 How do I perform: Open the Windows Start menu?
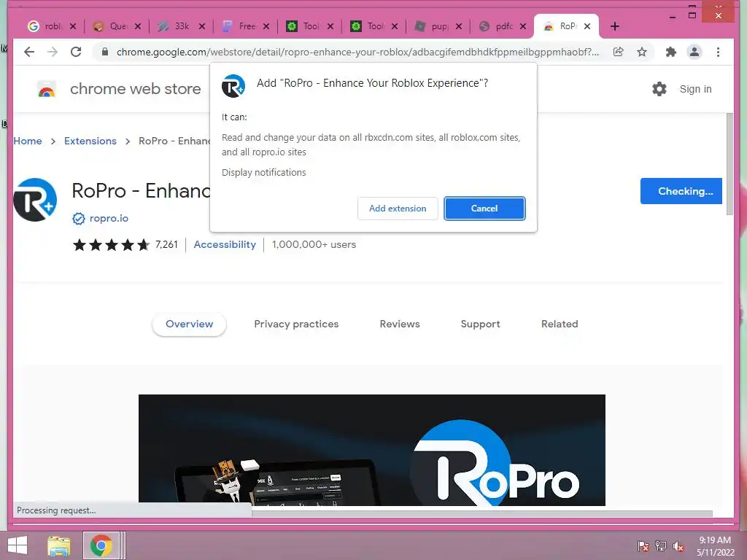pyautogui.click(x=18, y=545)
